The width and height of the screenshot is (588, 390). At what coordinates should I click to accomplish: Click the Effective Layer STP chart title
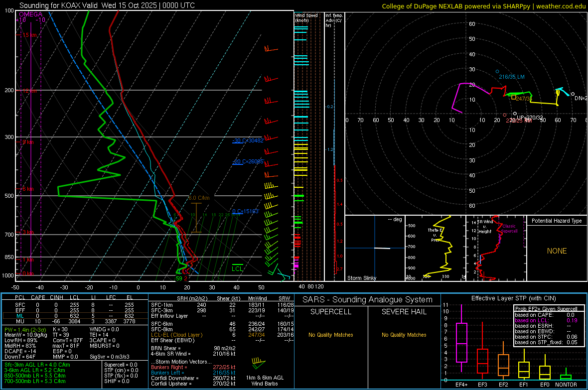(x=514, y=298)
